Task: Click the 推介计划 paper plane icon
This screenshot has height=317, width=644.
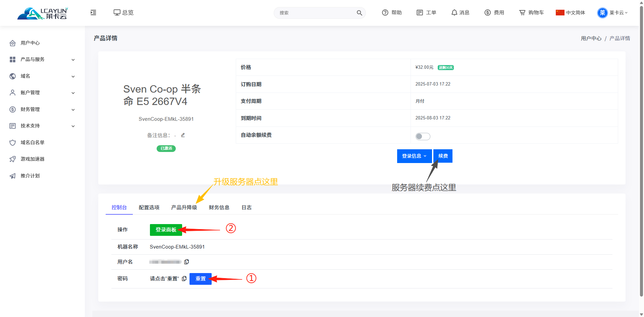Action: 13,176
